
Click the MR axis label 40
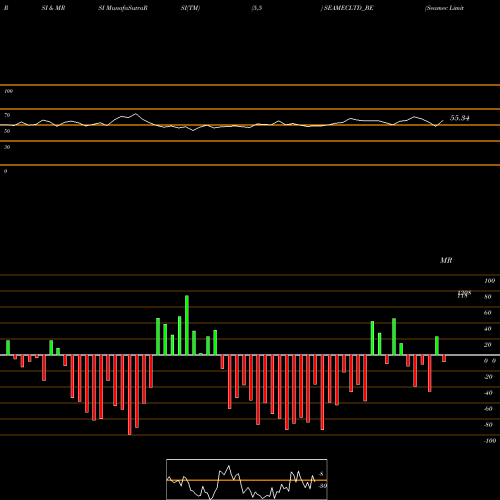coord(488,329)
